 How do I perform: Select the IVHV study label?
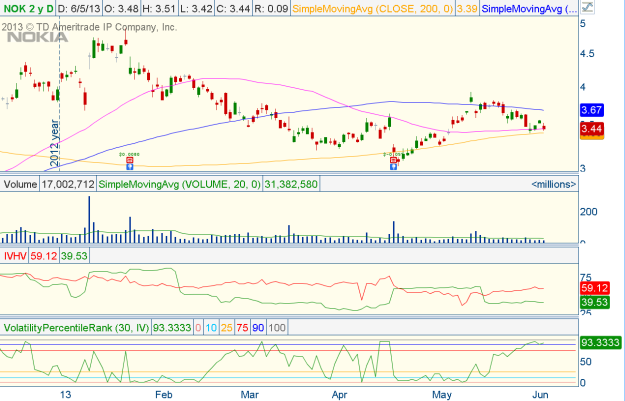pyautogui.click(x=15, y=256)
